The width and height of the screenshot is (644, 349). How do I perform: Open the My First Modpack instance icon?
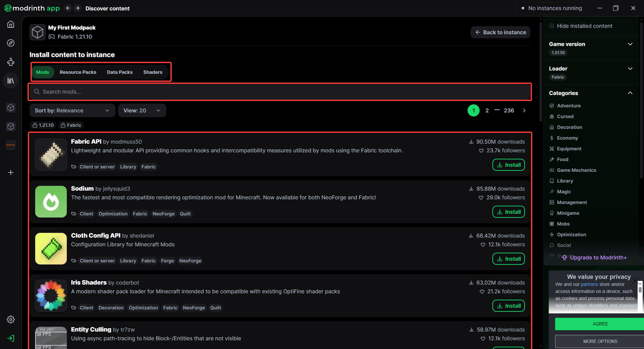(37, 32)
